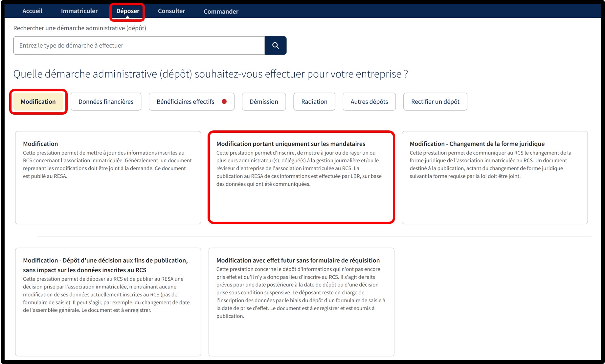
Task: Open Dépôt d'une décision aux fins de publication
Action: (x=108, y=302)
